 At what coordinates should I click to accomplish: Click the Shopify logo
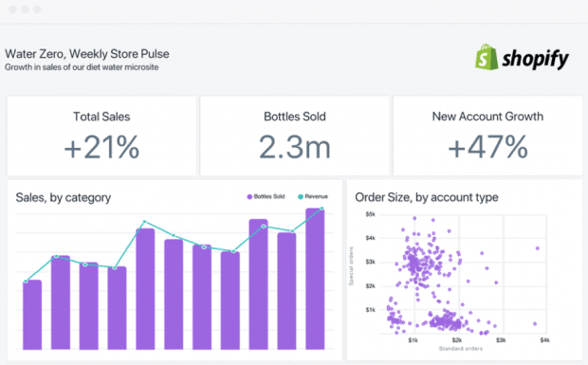click(522, 57)
